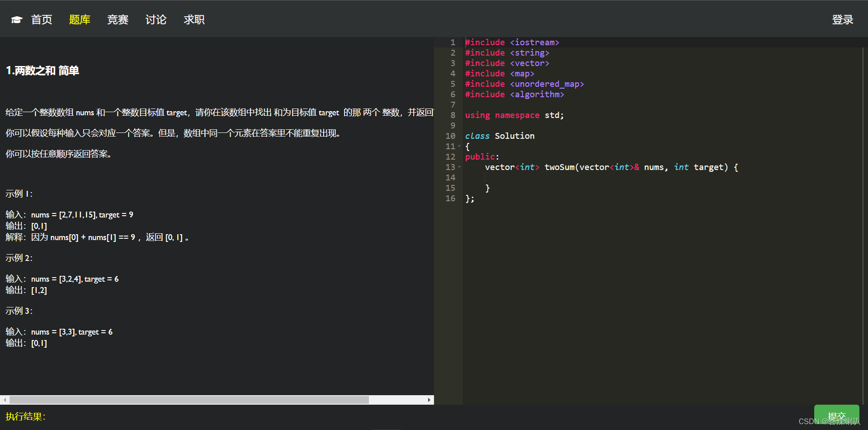This screenshot has height=430, width=868.
Task: Navigate to 求职 jobs menu item
Action: 194,19
